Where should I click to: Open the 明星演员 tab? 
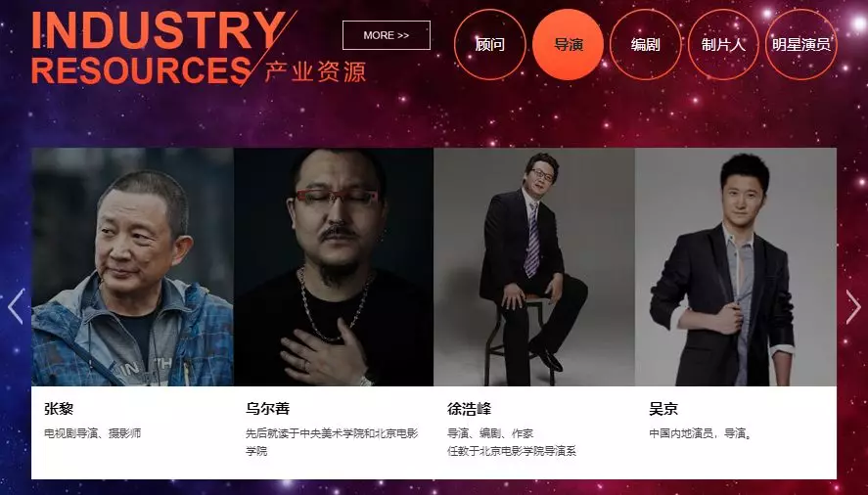click(801, 44)
